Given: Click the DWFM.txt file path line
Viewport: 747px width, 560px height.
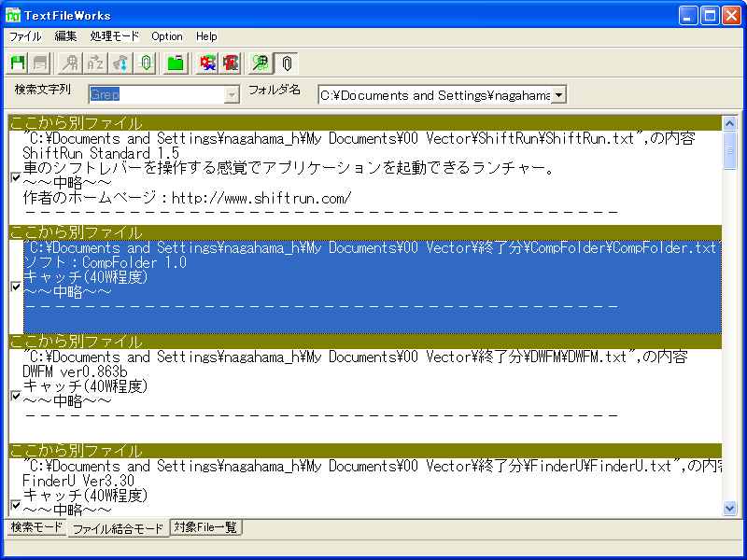Looking at the screenshot, I should [356, 357].
